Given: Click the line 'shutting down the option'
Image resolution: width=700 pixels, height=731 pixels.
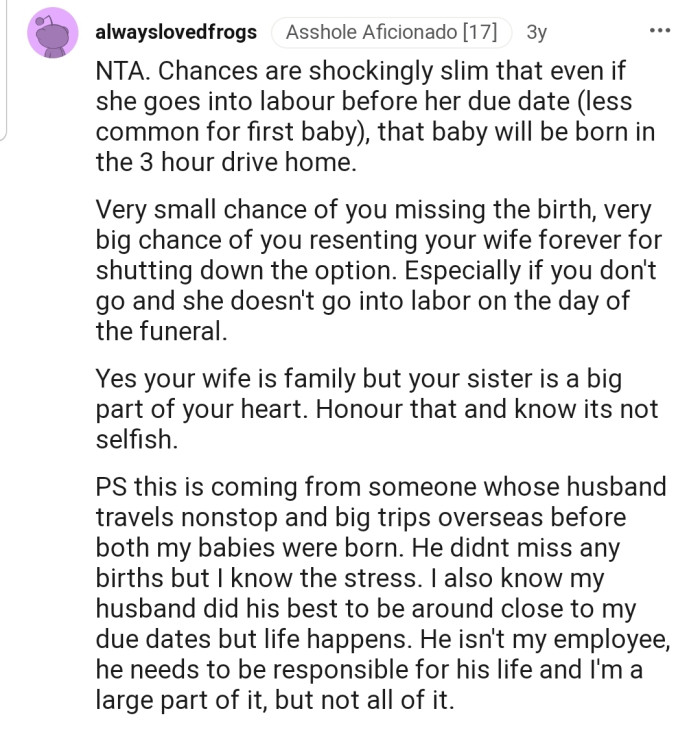Looking at the screenshot, I should pyautogui.click(x=376, y=271).
